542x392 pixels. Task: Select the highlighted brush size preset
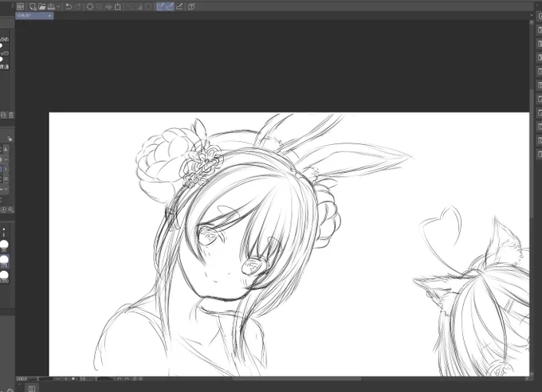tap(4, 261)
